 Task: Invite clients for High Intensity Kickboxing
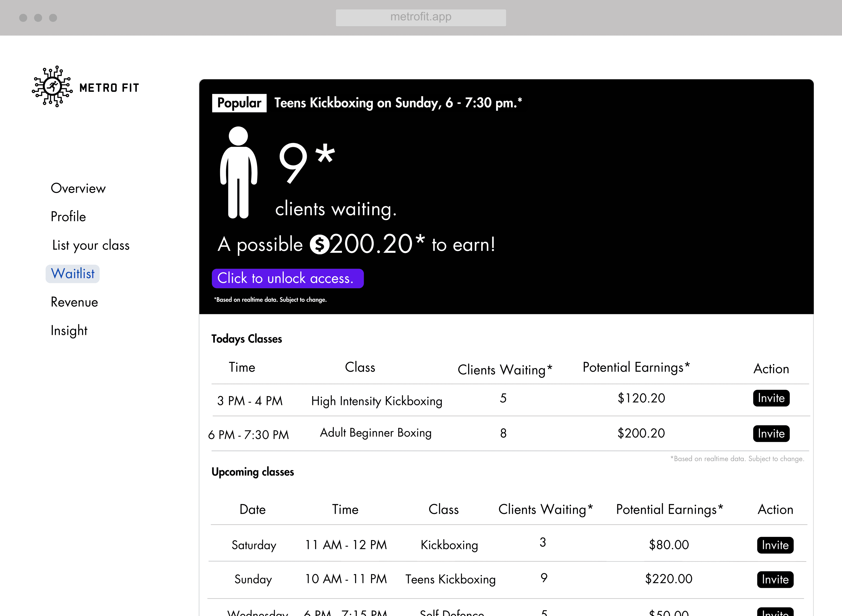click(x=771, y=398)
